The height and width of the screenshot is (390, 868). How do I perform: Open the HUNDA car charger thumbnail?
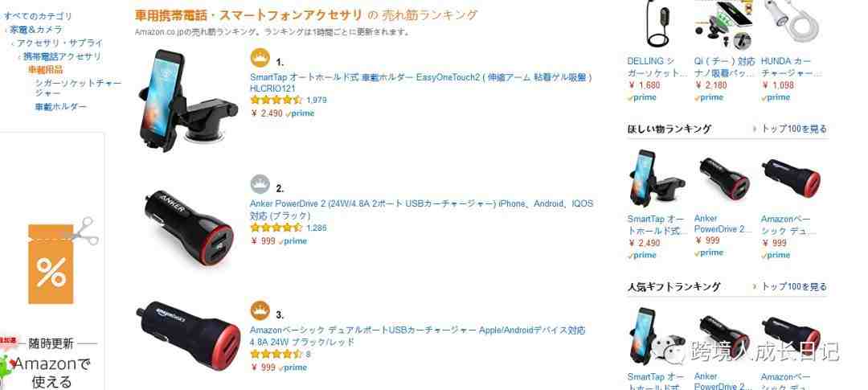(792, 26)
